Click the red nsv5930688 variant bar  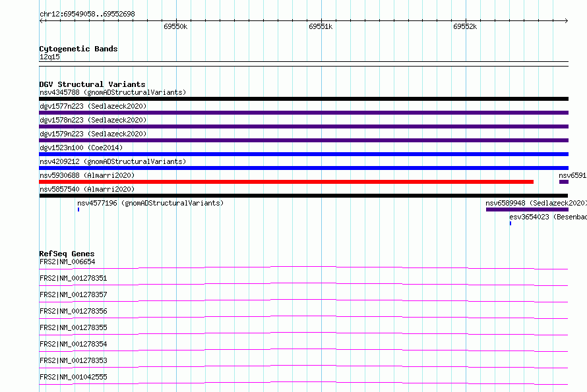pos(286,182)
